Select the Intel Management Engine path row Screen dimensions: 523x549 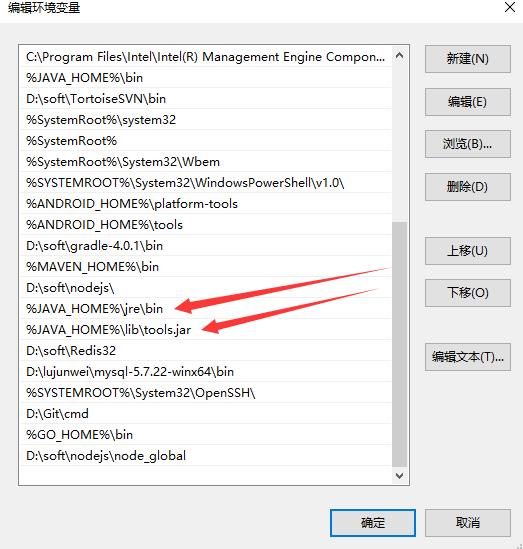(205, 57)
